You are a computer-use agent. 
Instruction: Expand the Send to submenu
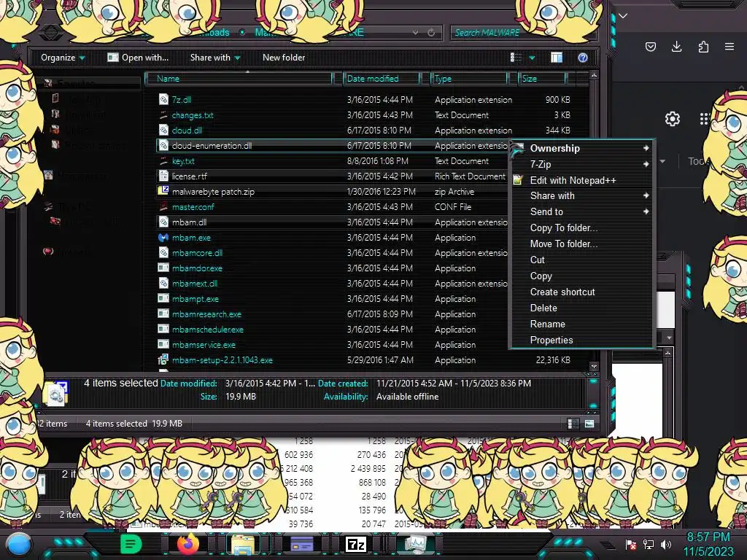646,211
